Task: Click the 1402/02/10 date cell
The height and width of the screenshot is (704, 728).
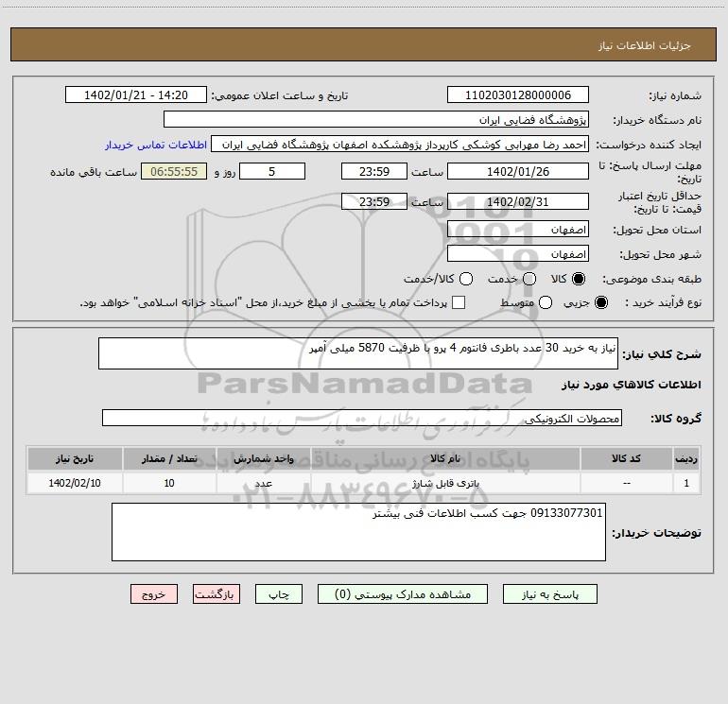Action: [x=75, y=483]
